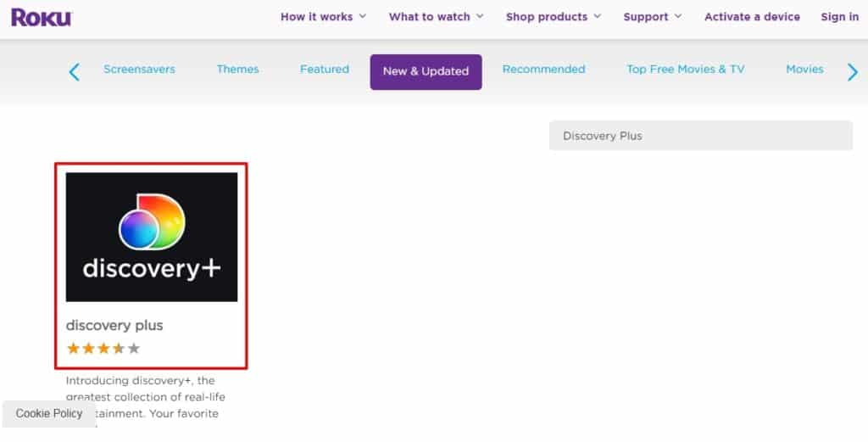Focus the Discovery Plus search field
Screen dimensions: 868x442
(x=701, y=136)
